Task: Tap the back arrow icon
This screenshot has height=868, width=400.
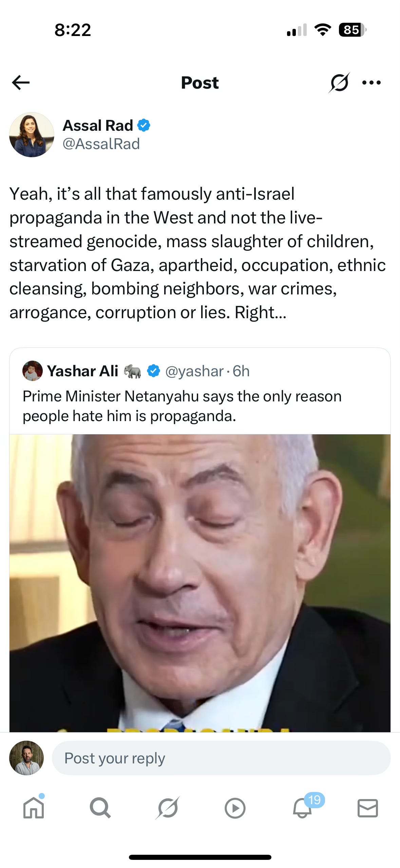Action: point(21,83)
